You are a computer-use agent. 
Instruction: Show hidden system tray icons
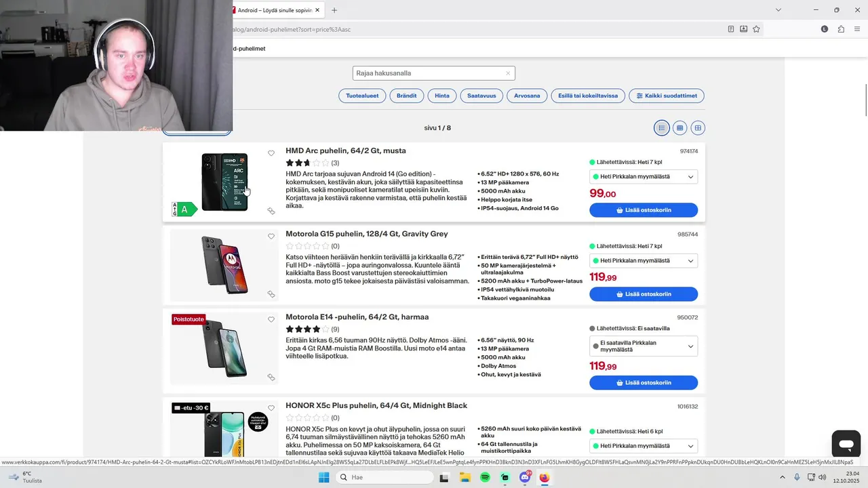(783, 477)
